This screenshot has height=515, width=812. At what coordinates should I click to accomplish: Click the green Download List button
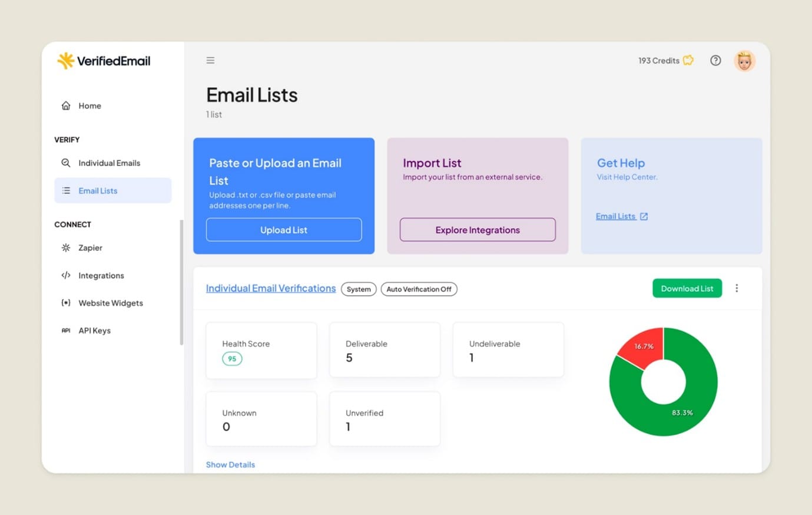click(687, 288)
